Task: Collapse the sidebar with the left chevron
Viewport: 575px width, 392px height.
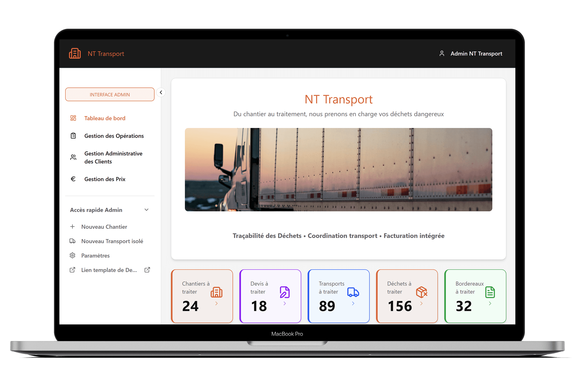Action: 161,92
